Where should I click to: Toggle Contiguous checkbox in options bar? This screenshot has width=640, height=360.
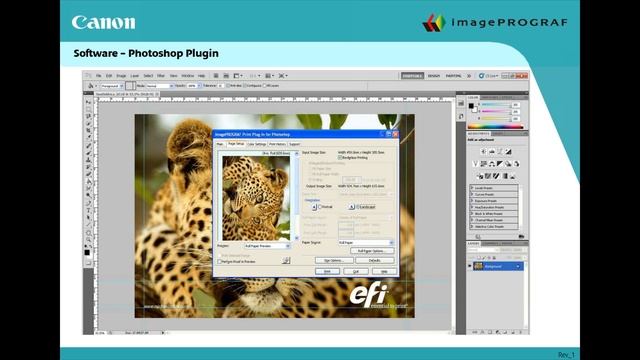(245, 86)
